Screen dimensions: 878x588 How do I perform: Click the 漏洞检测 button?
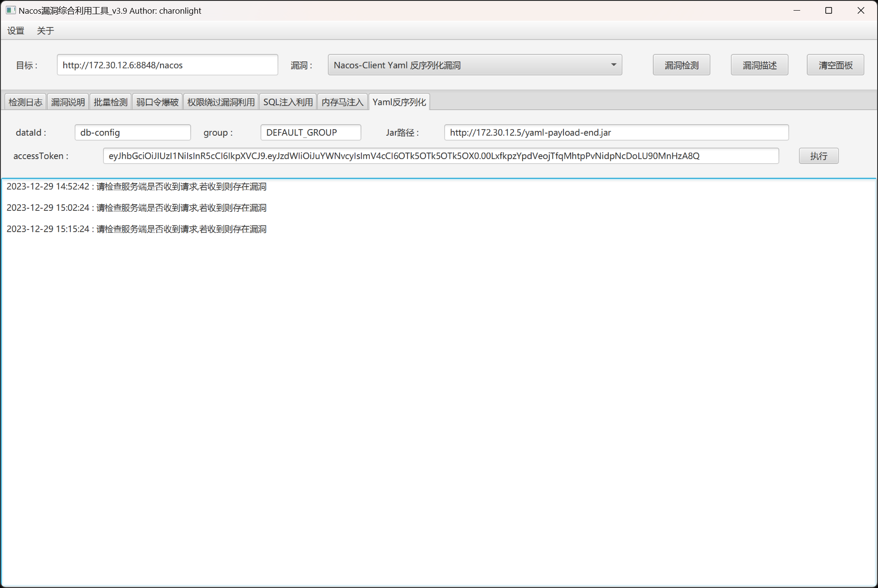[681, 65]
